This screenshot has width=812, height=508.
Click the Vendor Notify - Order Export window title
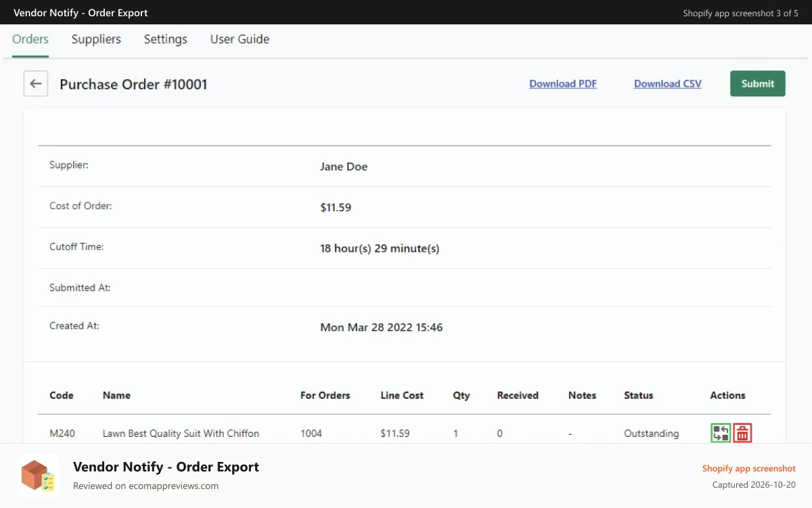coord(81,13)
